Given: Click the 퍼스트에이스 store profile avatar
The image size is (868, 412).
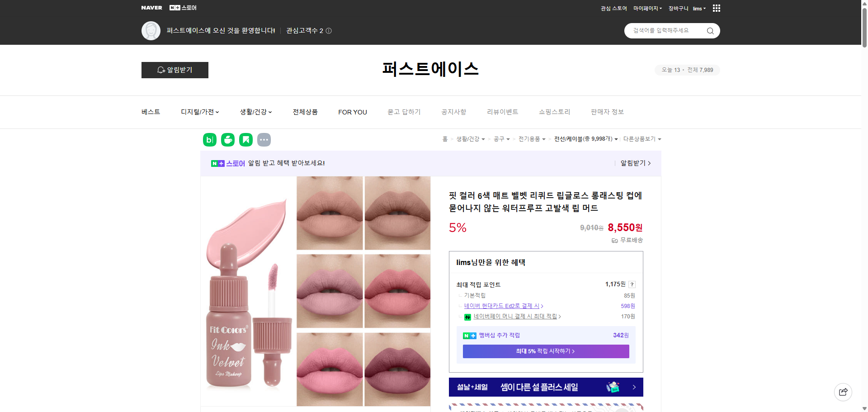Looking at the screenshot, I should (x=151, y=31).
